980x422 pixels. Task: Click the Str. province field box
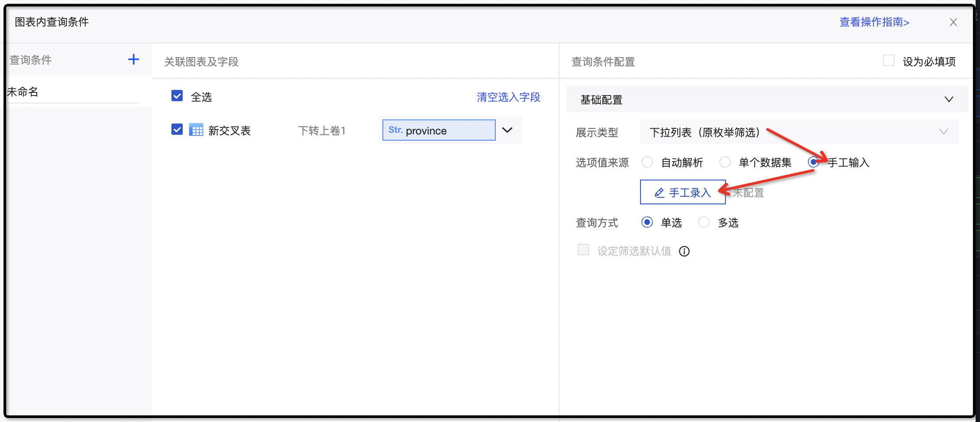tap(438, 130)
